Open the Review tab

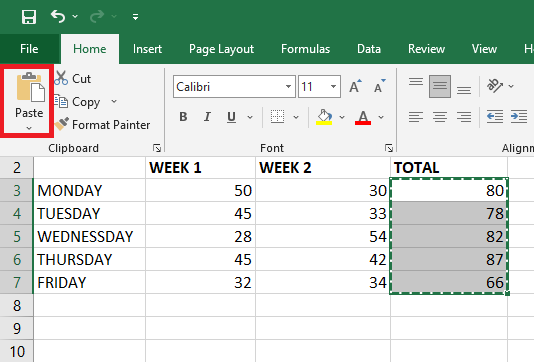[x=426, y=49]
